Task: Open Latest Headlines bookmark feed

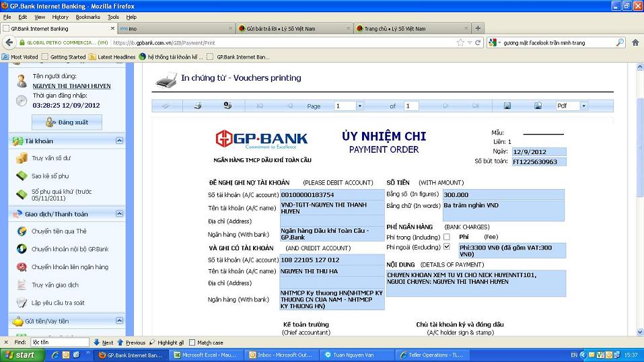Action: pyautogui.click(x=112, y=57)
